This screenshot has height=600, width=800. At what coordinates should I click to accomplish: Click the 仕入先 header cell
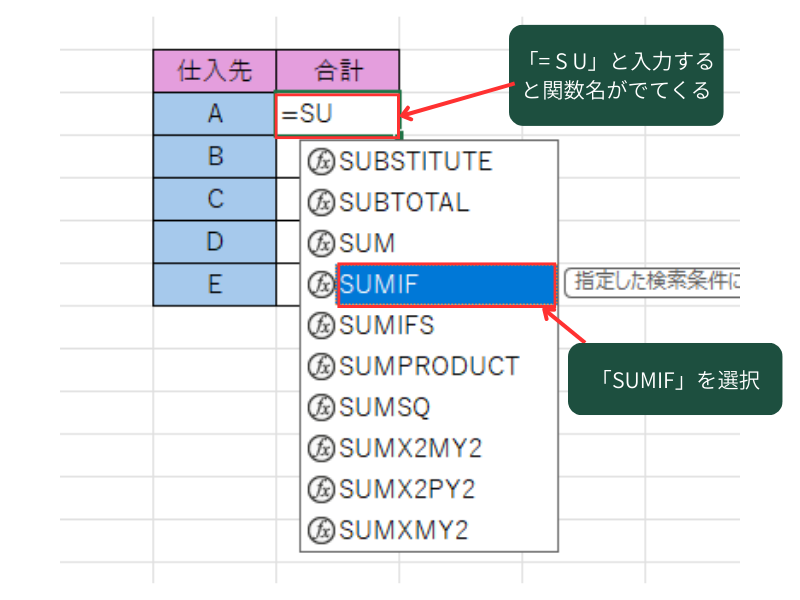(x=214, y=71)
